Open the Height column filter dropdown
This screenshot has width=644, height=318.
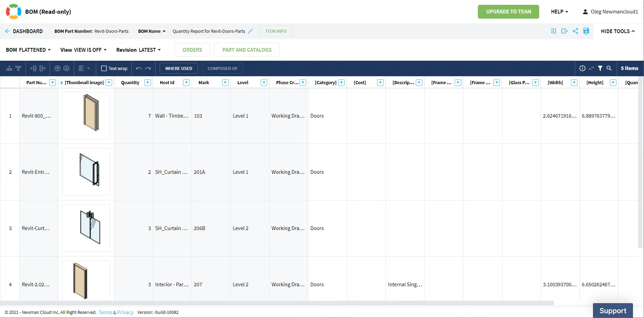click(613, 82)
